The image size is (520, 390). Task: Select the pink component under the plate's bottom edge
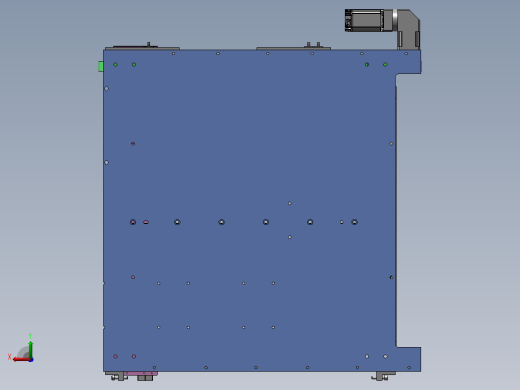(141, 374)
